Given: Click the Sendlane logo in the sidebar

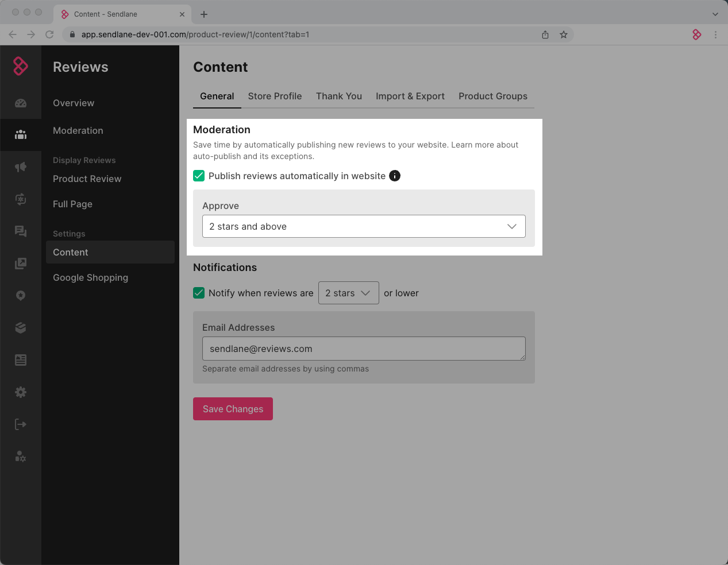Looking at the screenshot, I should (21, 66).
